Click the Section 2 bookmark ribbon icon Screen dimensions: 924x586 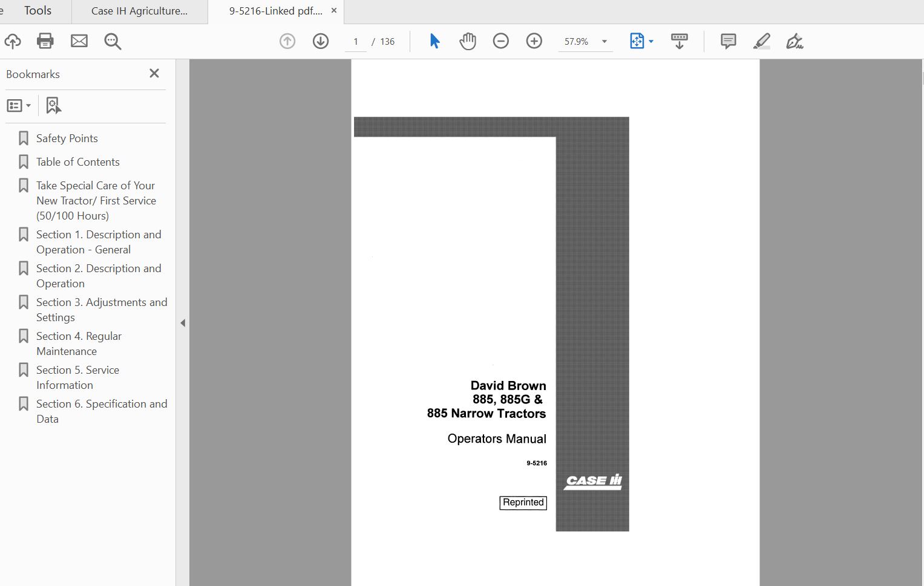click(x=24, y=269)
